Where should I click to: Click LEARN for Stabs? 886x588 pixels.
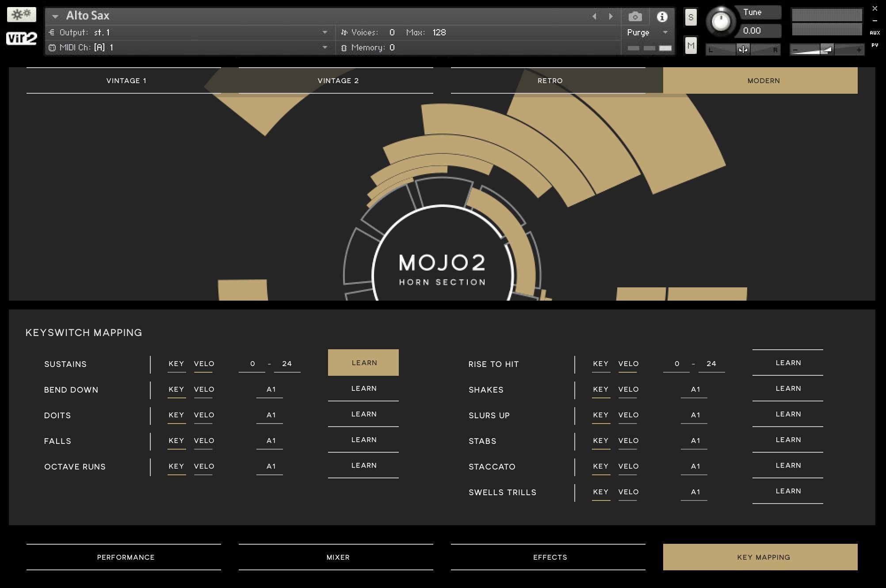point(788,439)
